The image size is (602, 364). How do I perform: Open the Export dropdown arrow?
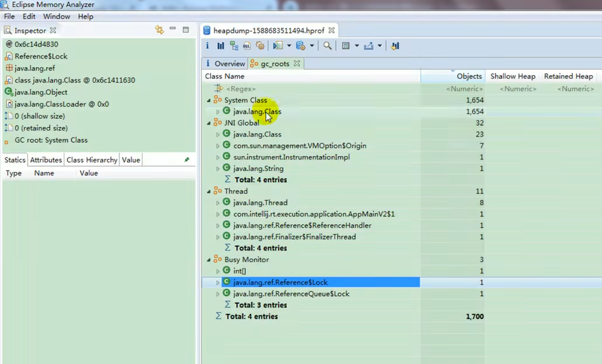379,46
